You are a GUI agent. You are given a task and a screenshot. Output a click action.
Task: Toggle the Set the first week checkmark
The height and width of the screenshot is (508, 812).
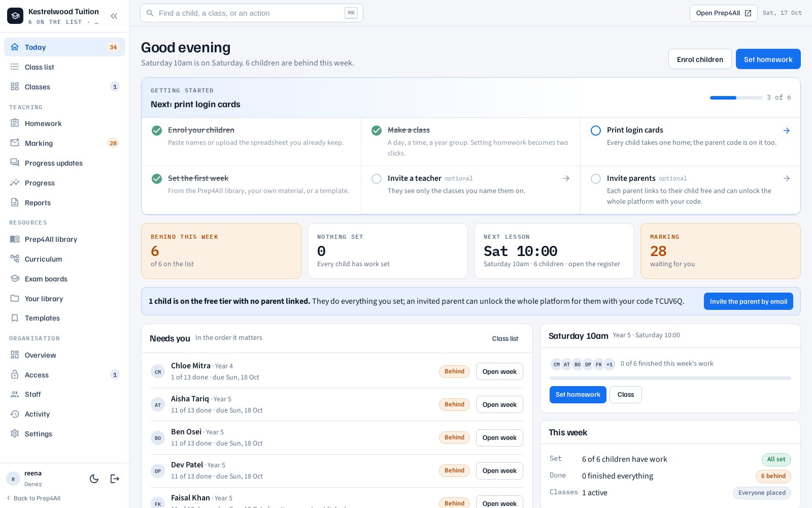pos(157,179)
